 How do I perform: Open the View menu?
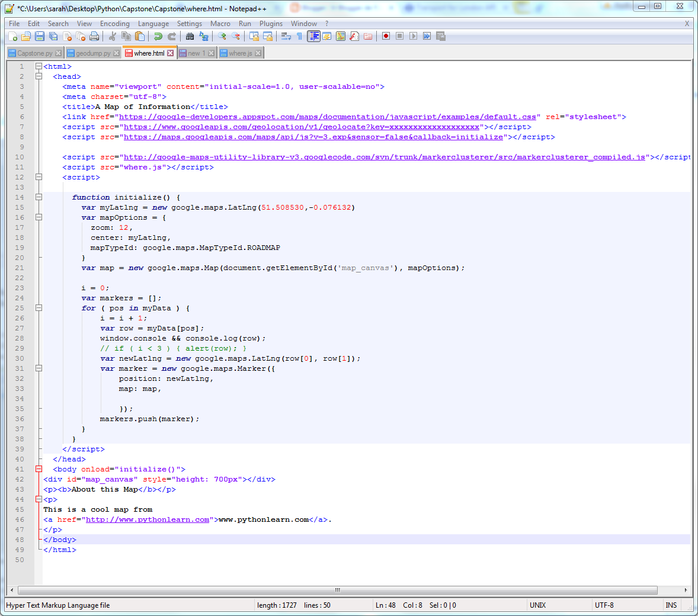84,24
